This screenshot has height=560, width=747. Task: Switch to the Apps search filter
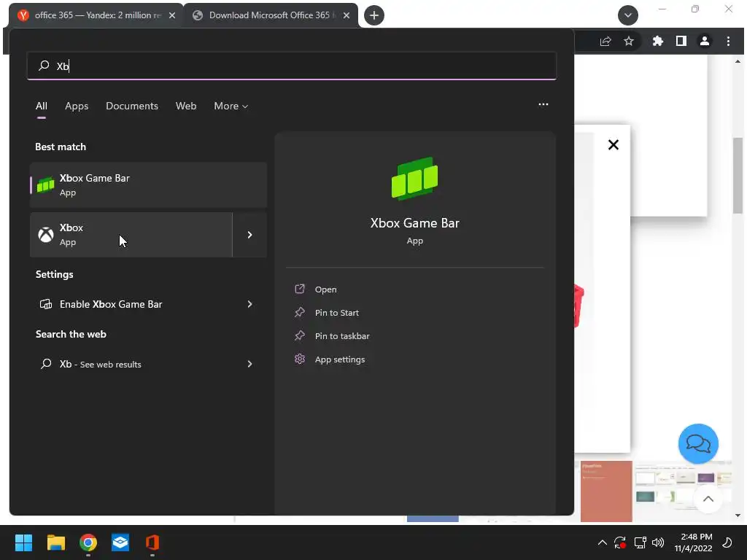click(77, 106)
